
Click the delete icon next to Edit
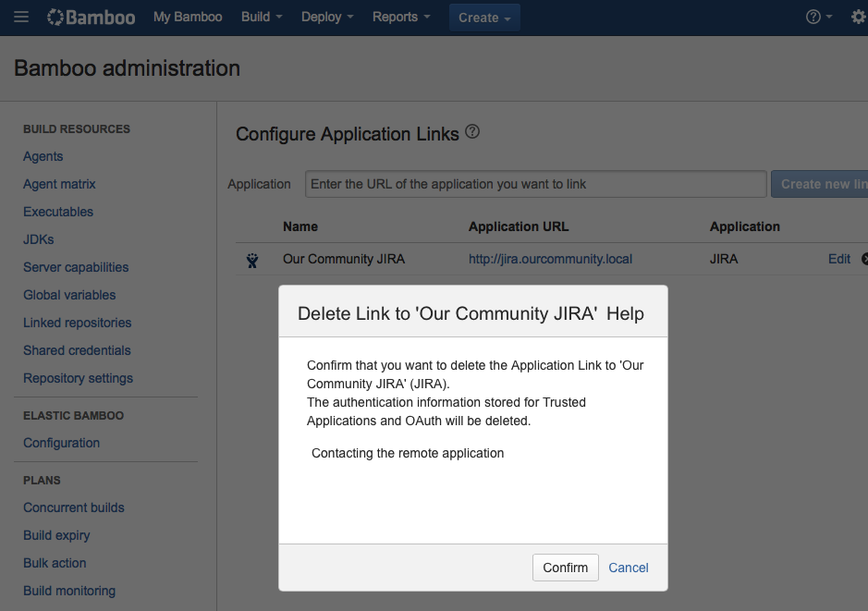pyautogui.click(x=864, y=259)
